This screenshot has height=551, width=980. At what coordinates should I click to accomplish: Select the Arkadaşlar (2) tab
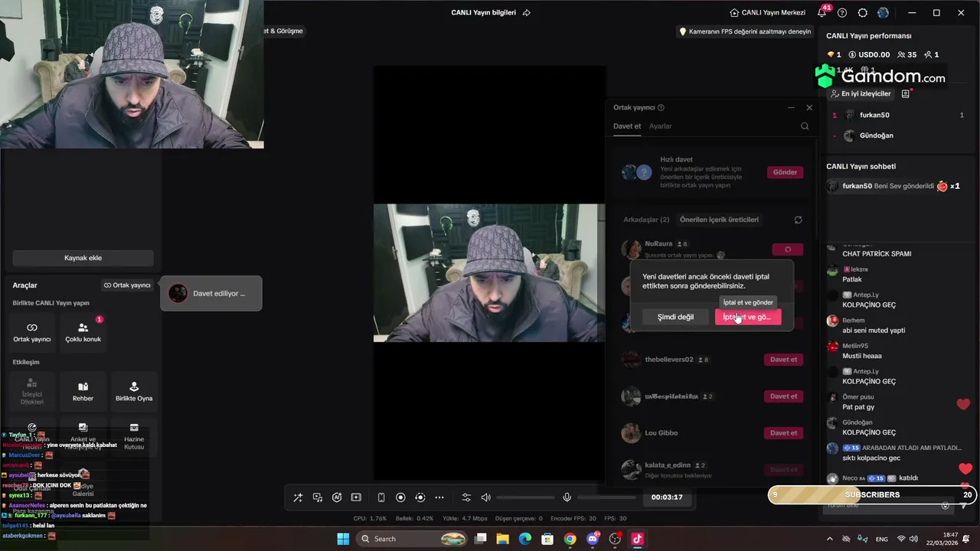click(646, 220)
